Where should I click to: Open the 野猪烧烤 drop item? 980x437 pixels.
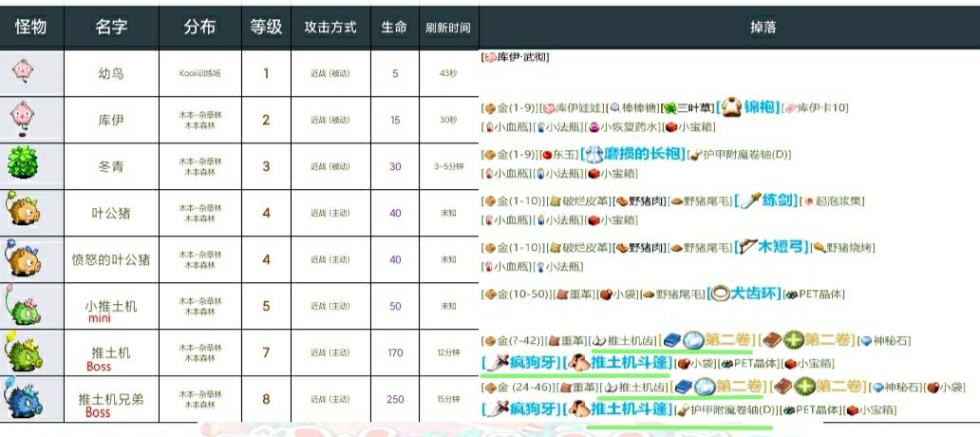[842, 248]
